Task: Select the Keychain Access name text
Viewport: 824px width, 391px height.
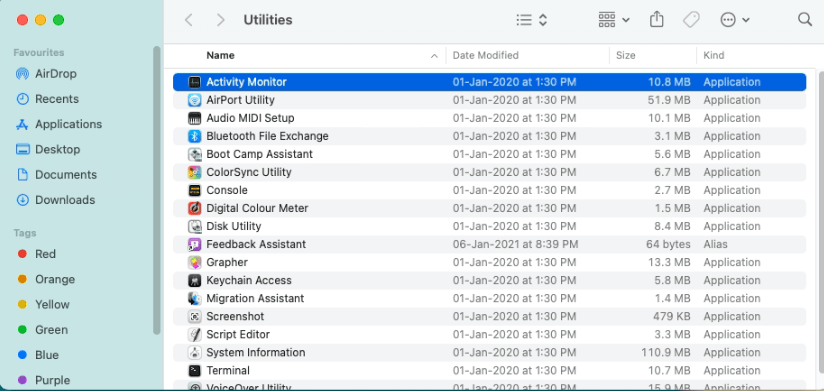Action: pos(249,280)
